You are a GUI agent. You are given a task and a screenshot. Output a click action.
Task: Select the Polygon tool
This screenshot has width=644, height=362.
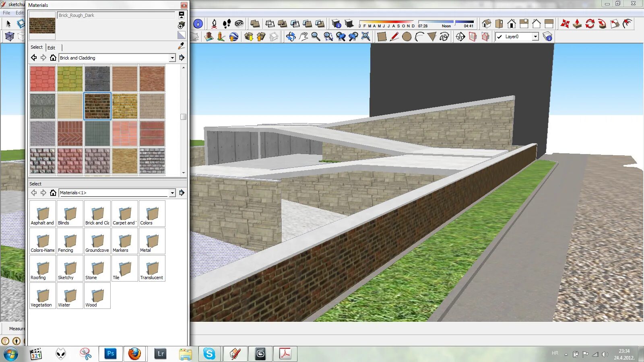432,37
